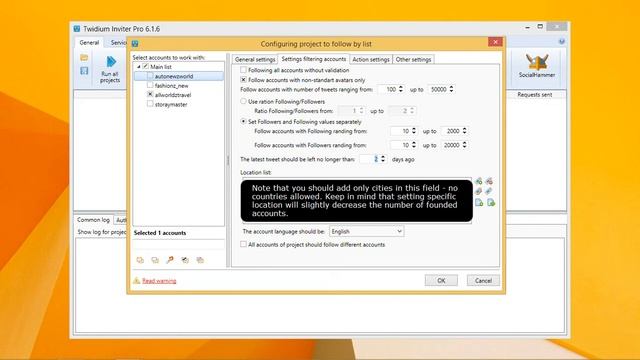The width and height of the screenshot is (640, 360).
Task: Click the yellow warning triangle icon
Action: [137, 280]
